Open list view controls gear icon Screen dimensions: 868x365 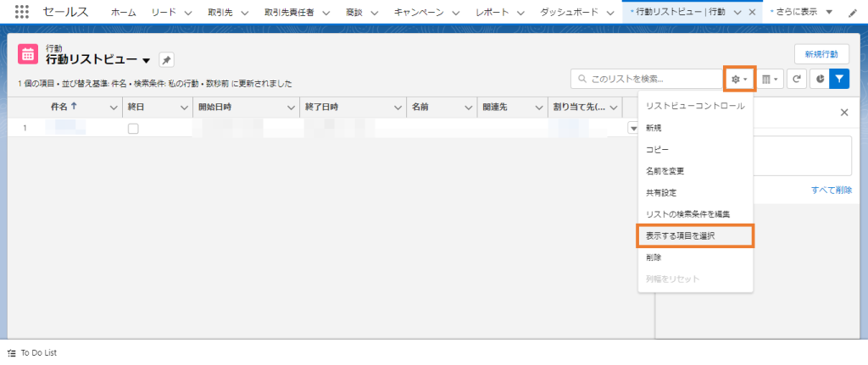pyautogui.click(x=739, y=79)
